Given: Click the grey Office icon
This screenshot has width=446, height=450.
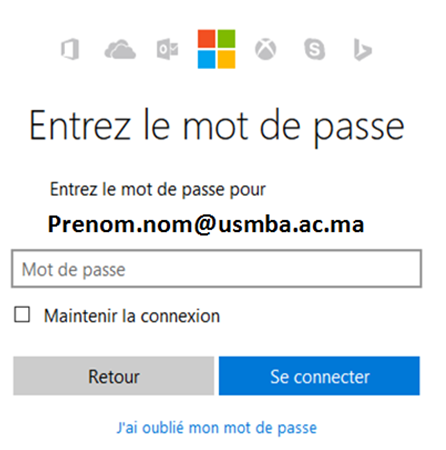Looking at the screenshot, I should tap(70, 49).
